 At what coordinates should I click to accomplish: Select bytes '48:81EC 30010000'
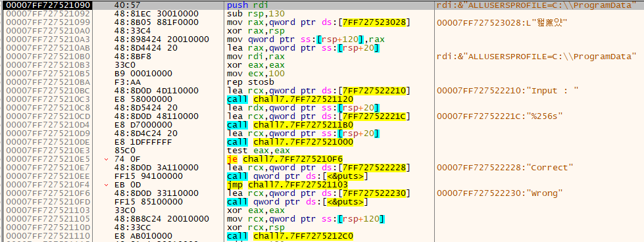point(156,14)
